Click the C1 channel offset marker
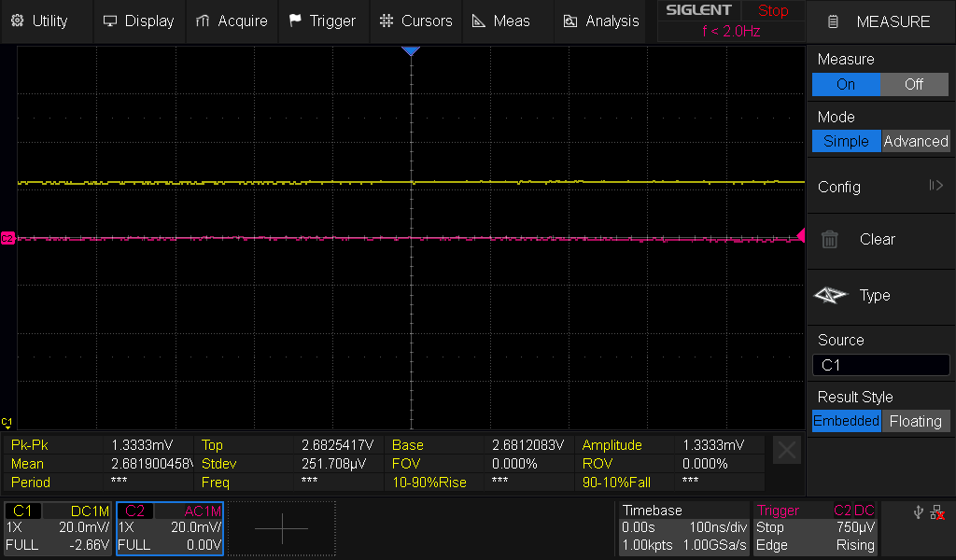The width and height of the screenshot is (956, 560). click(x=7, y=422)
